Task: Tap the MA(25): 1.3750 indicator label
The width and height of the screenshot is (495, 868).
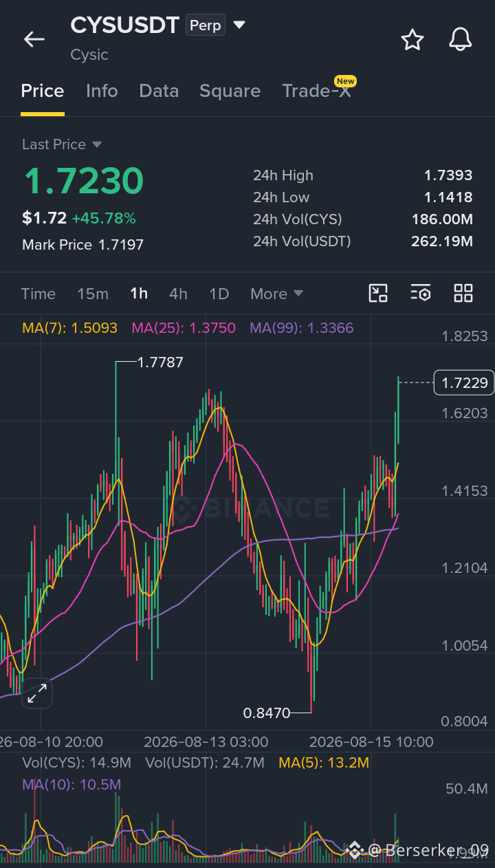Action: pos(184,328)
